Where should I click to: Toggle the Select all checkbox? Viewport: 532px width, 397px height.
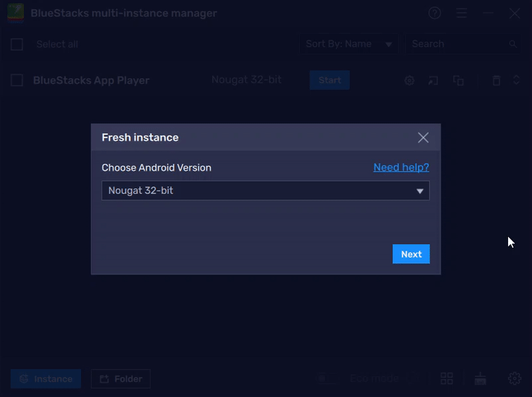click(x=17, y=44)
